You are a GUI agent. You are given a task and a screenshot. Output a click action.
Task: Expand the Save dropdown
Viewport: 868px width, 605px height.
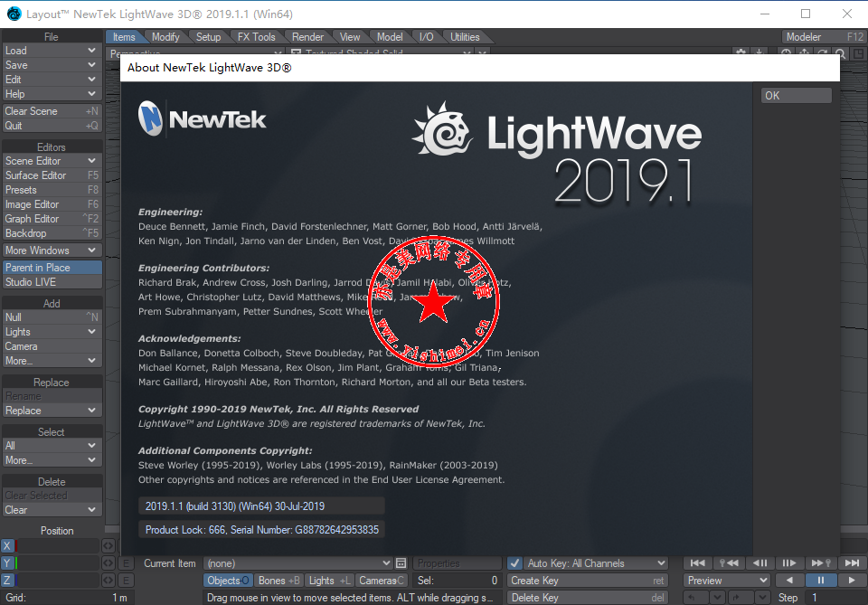52,65
